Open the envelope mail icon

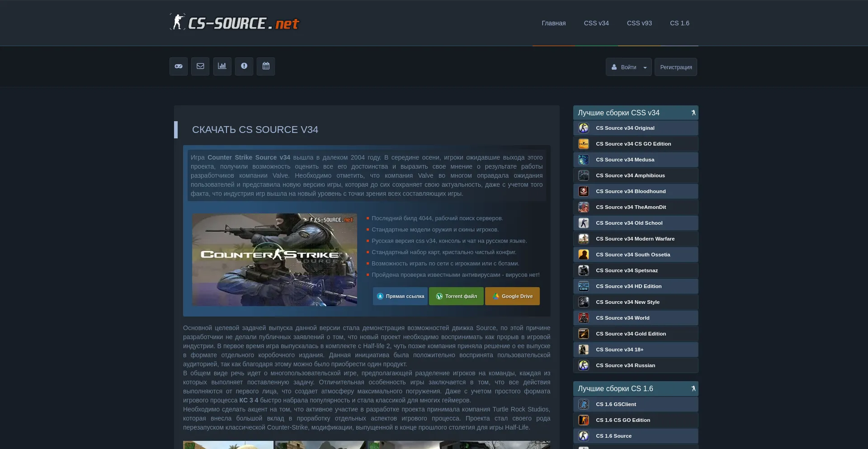200,66
